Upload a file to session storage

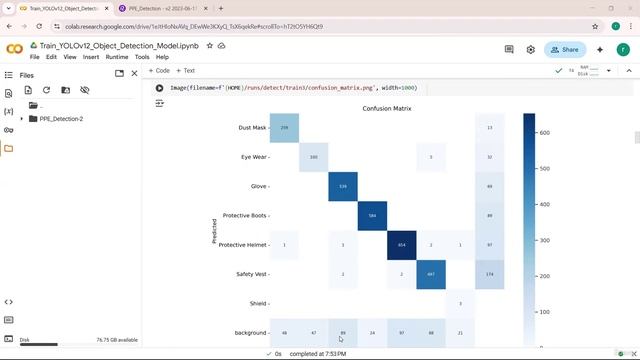(28, 90)
